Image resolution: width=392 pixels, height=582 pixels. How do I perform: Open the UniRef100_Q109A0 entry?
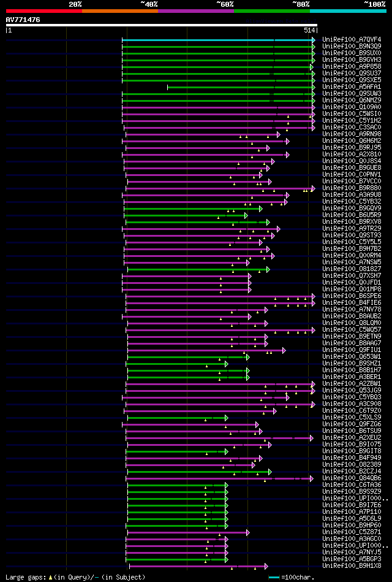click(x=352, y=107)
